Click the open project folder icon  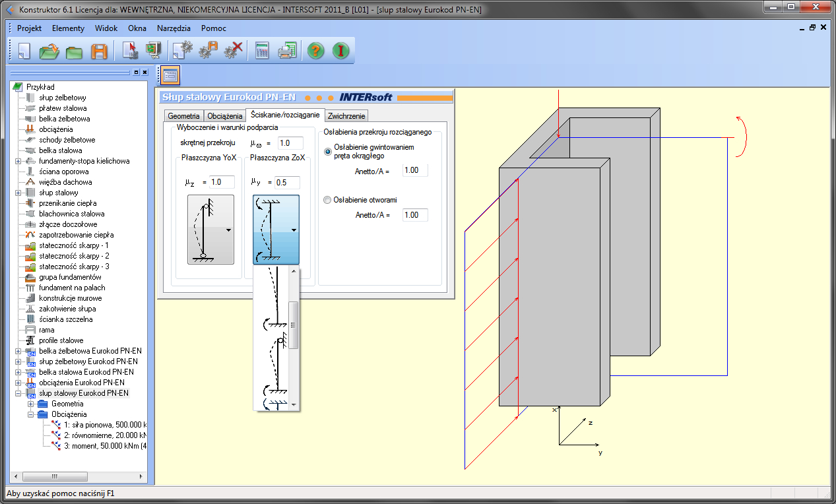(49, 51)
